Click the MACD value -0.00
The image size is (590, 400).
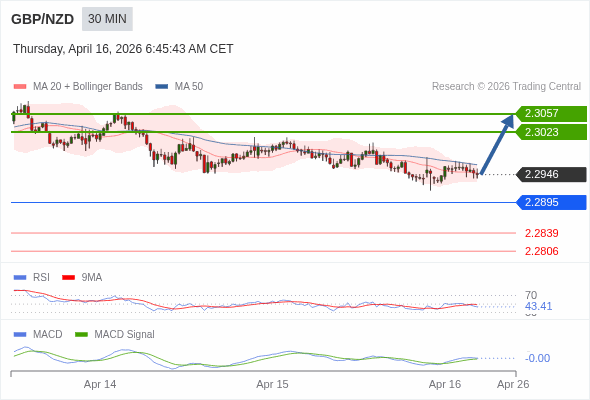click(537, 358)
